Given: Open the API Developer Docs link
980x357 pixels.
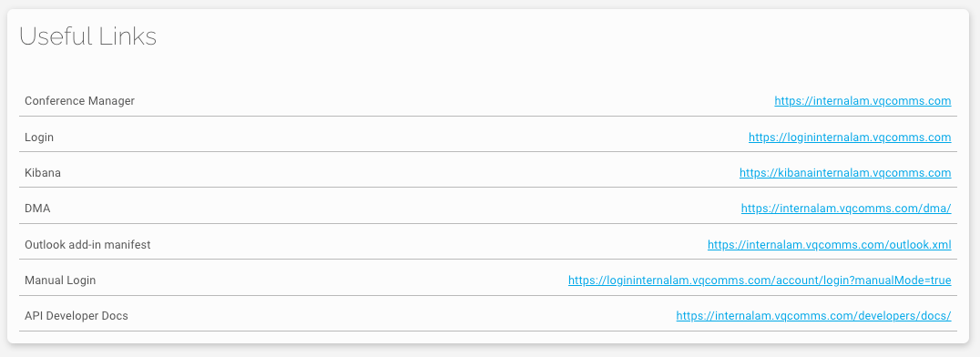Looking at the screenshot, I should (813, 316).
